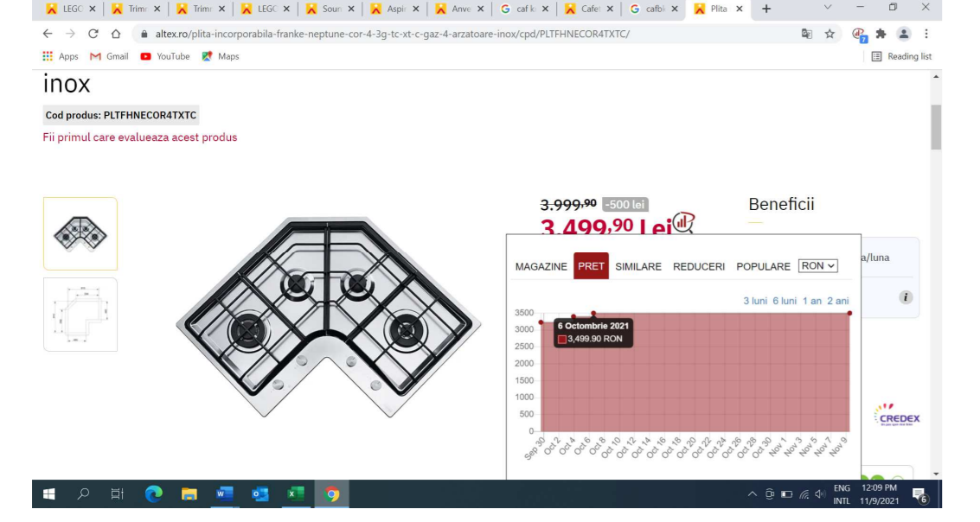Open tab search chevron

[828, 8]
